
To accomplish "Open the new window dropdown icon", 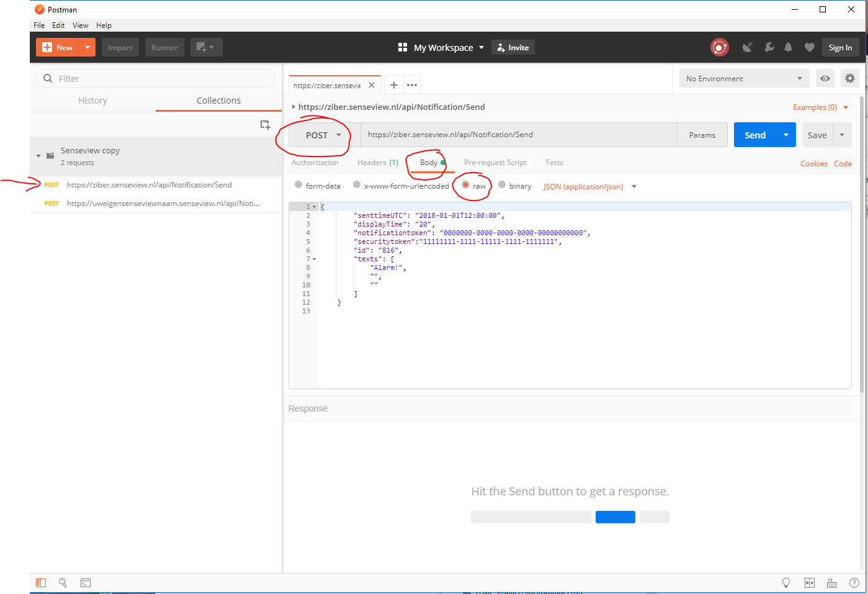I will click(206, 47).
